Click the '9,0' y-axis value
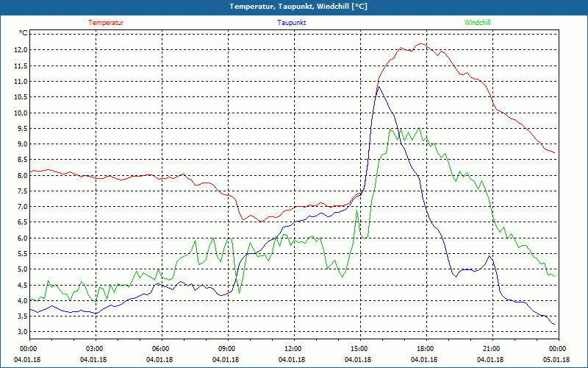 click(x=22, y=144)
